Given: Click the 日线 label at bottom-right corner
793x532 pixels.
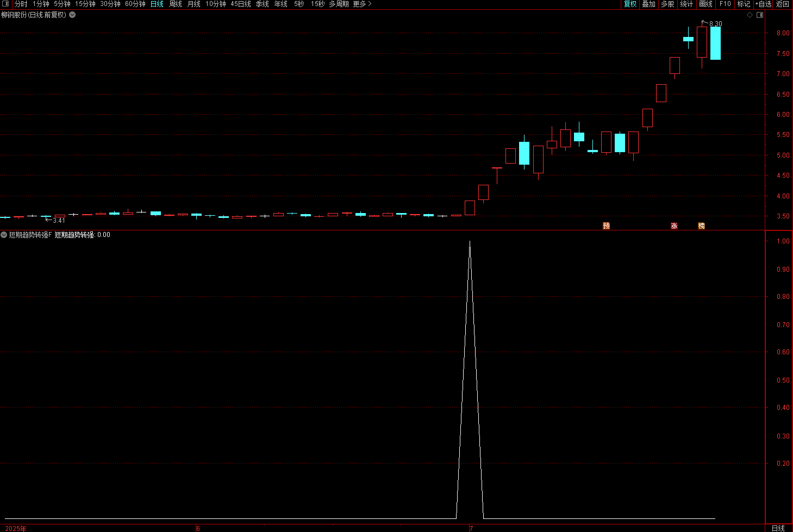Looking at the screenshot, I should click(x=778, y=528).
